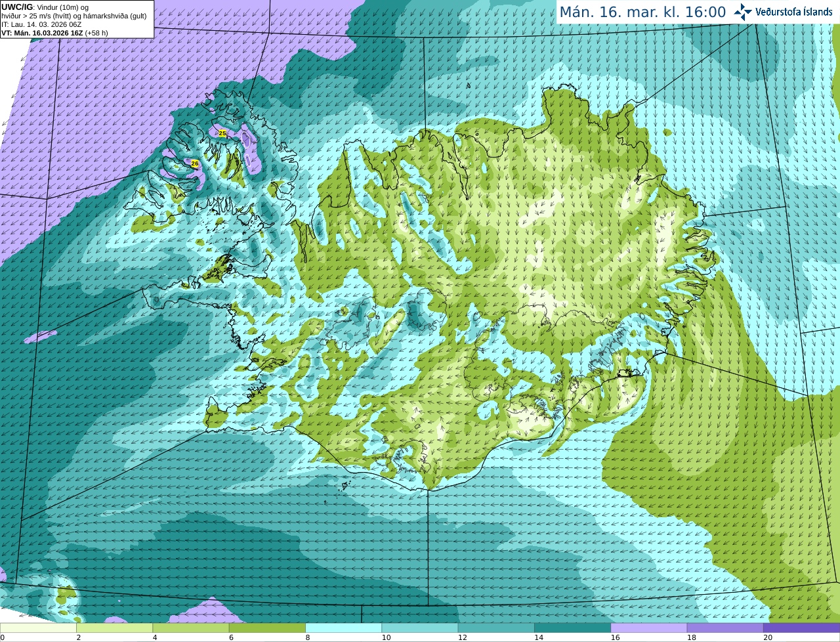Click the Veðurstofa Íslands logo icon

[x=743, y=12]
